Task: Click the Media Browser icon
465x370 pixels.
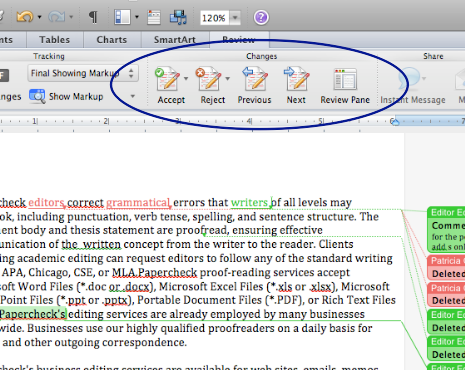Action: point(178,17)
